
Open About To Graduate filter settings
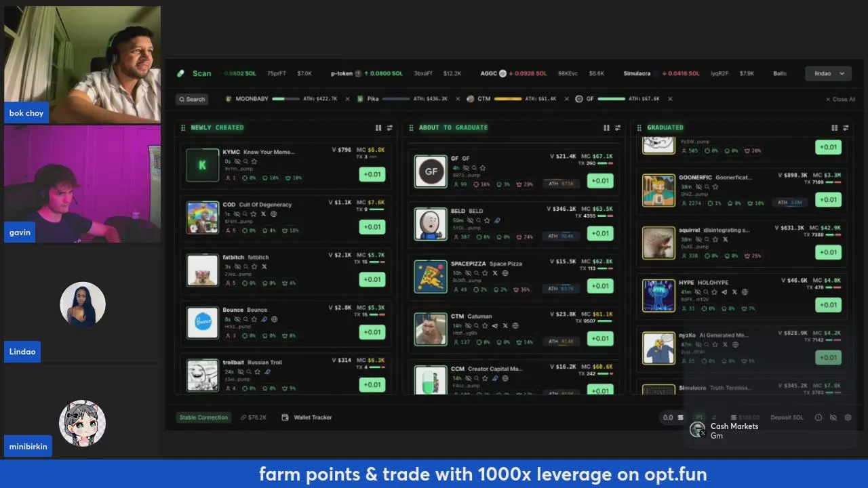click(x=618, y=127)
